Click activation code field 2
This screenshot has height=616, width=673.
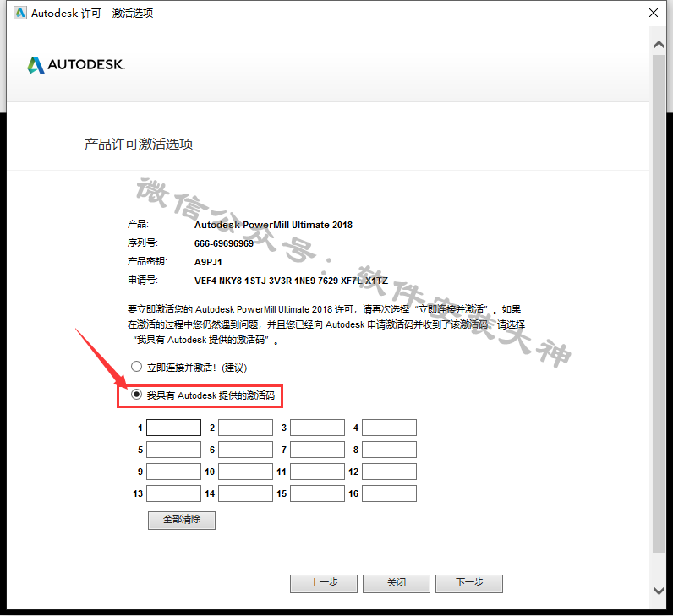pos(245,428)
